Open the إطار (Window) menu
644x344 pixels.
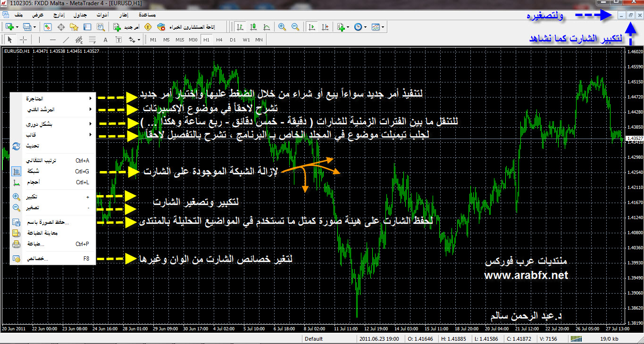[x=124, y=15]
